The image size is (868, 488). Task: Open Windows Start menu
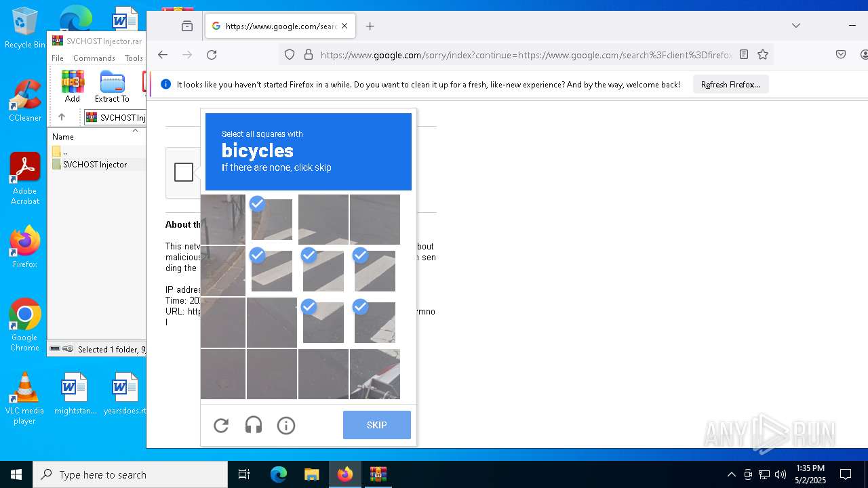pos(16,474)
